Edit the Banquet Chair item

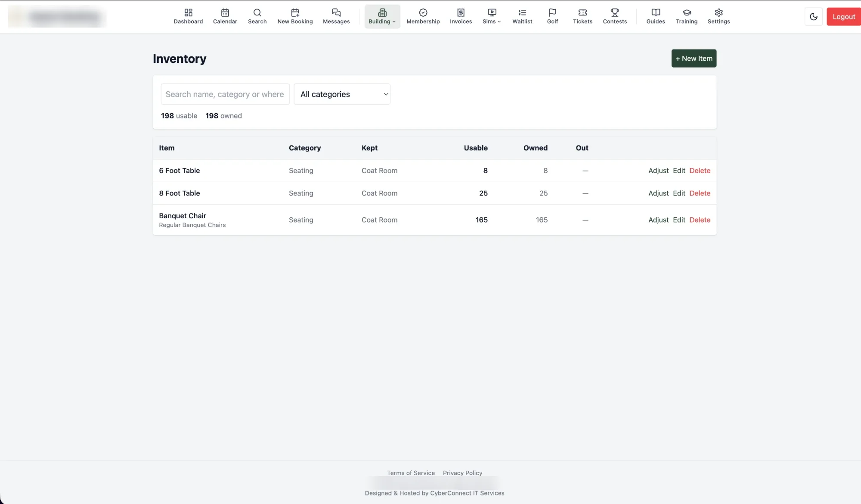click(679, 220)
